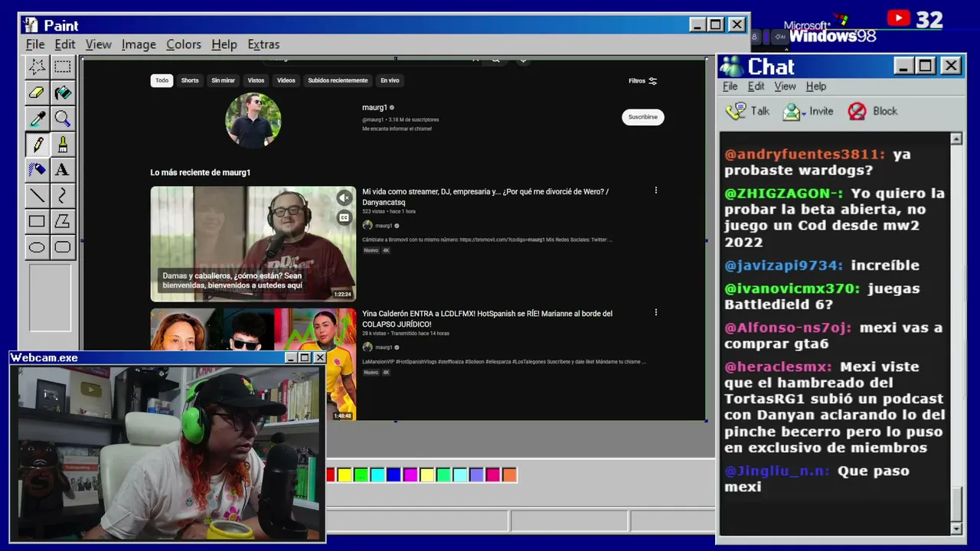The image size is (980, 551).
Task: Open the Extras menu in Paint
Action: coord(263,44)
